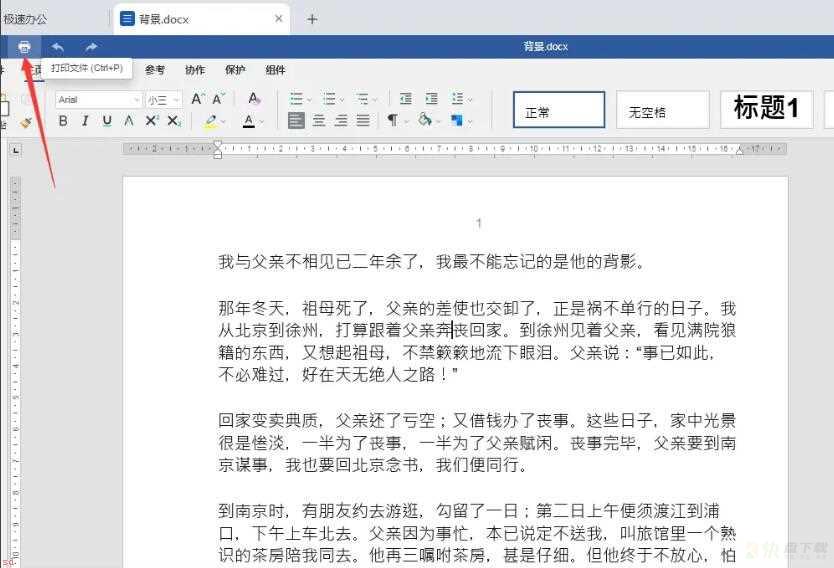Image resolution: width=834 pixels, height=568 pixels.
Task: Apply black font color
Action: pos(248,121)
